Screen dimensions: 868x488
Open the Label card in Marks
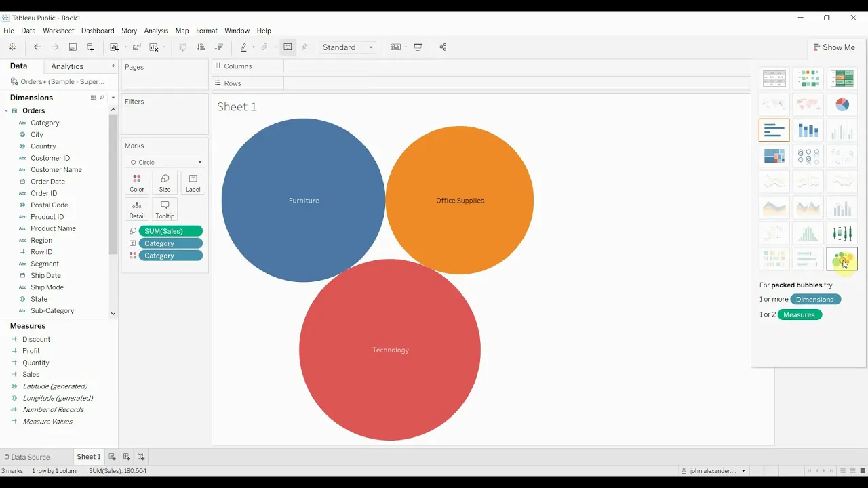click(x=193, y=183)
